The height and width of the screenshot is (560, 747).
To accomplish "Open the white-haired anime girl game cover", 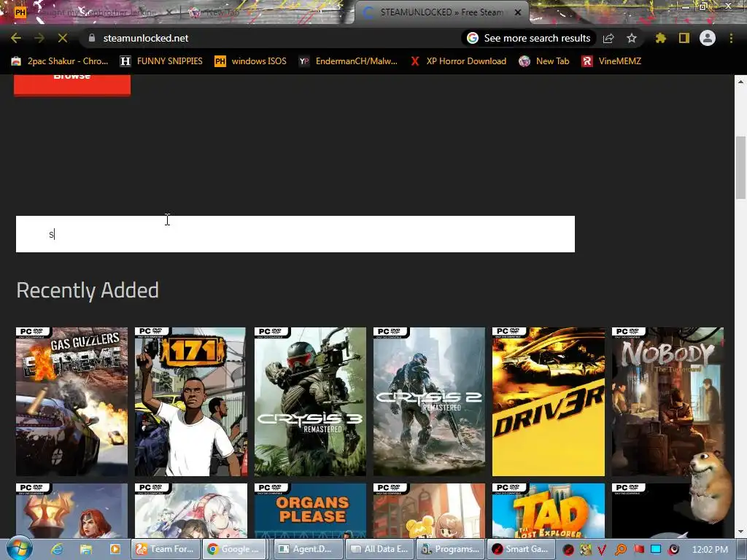I will (191, 510).
